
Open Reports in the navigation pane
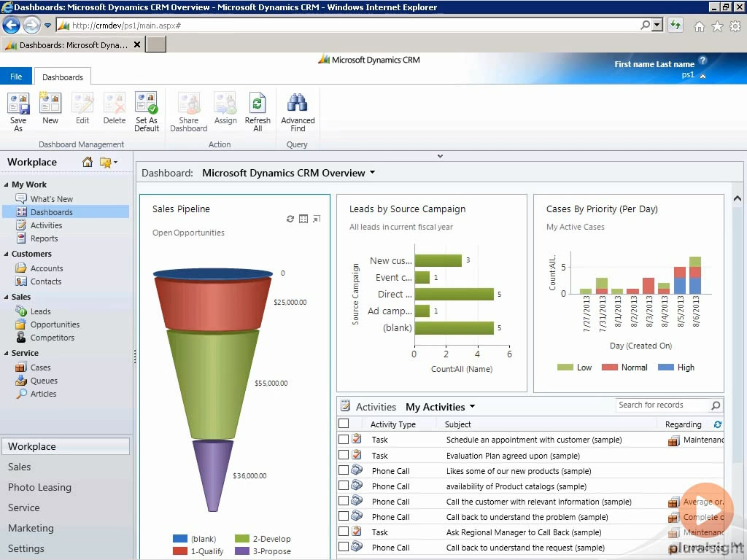(x=44, y=238)
